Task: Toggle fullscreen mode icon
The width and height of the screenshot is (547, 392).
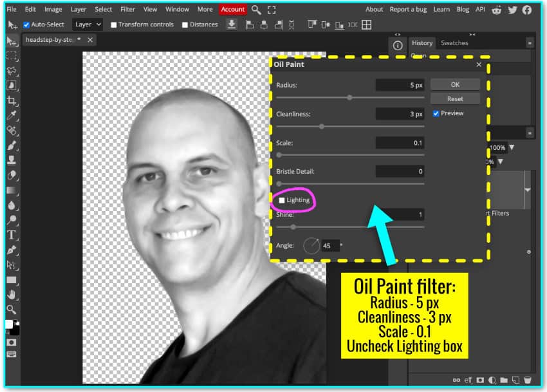Action: pyautogui.click(x=272, y=10)
